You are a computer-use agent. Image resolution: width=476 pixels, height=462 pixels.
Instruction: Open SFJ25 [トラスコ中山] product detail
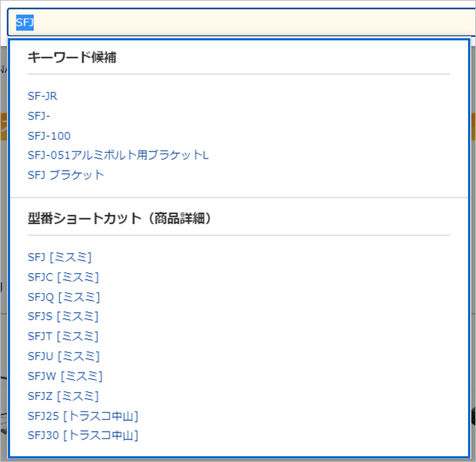pos(83,416)
